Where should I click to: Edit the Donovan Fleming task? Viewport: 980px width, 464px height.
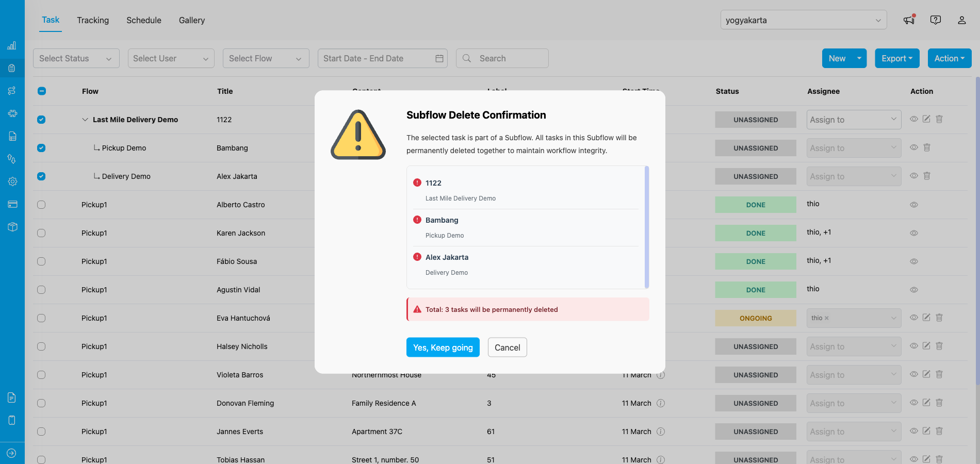pyautogui.click(x=926, y=403)
